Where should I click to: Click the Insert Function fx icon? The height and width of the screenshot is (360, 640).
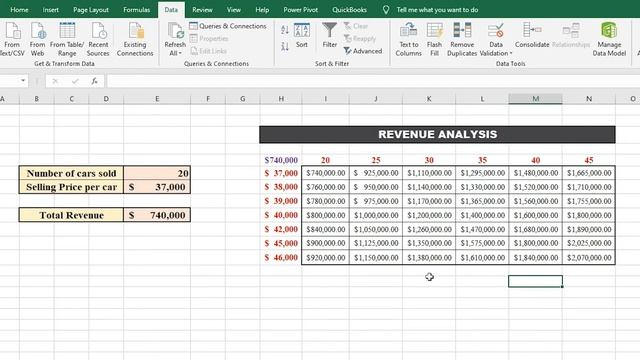tap(94, 81)
